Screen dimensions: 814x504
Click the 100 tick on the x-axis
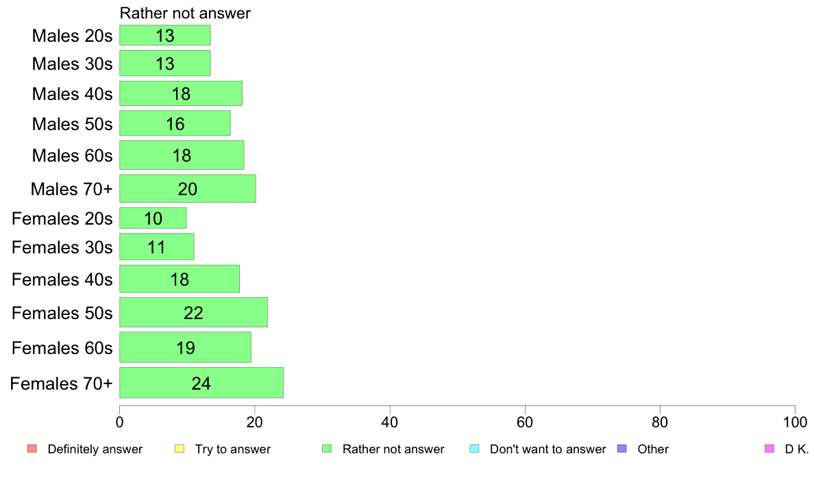click(x=795, y=422)
